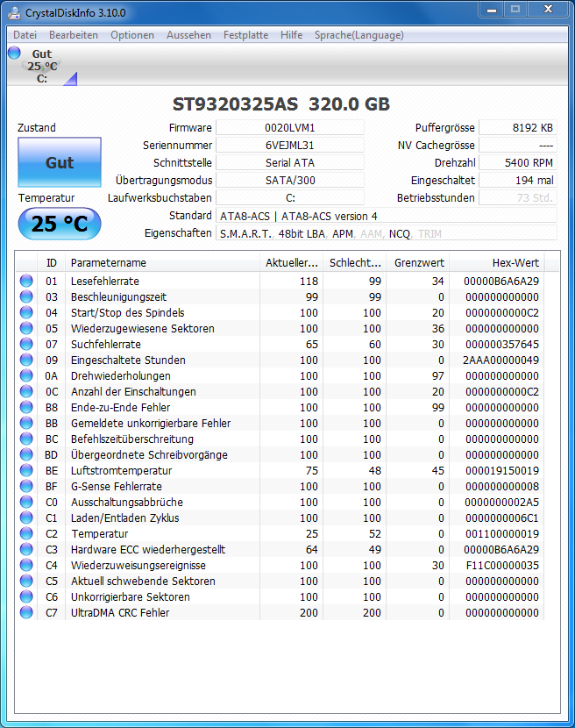
Task: Select the C: disk tab with Gut status
Action: (x=42, y=66)
